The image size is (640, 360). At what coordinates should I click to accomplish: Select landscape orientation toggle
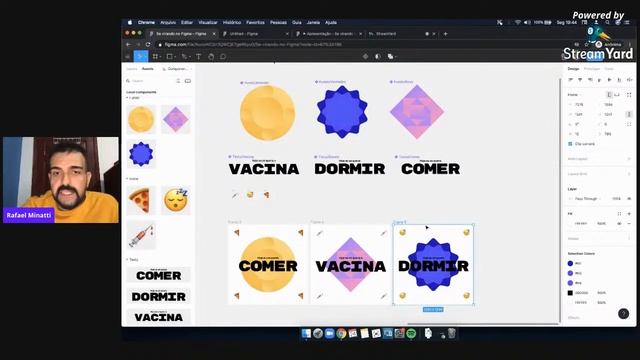[617, 95]
